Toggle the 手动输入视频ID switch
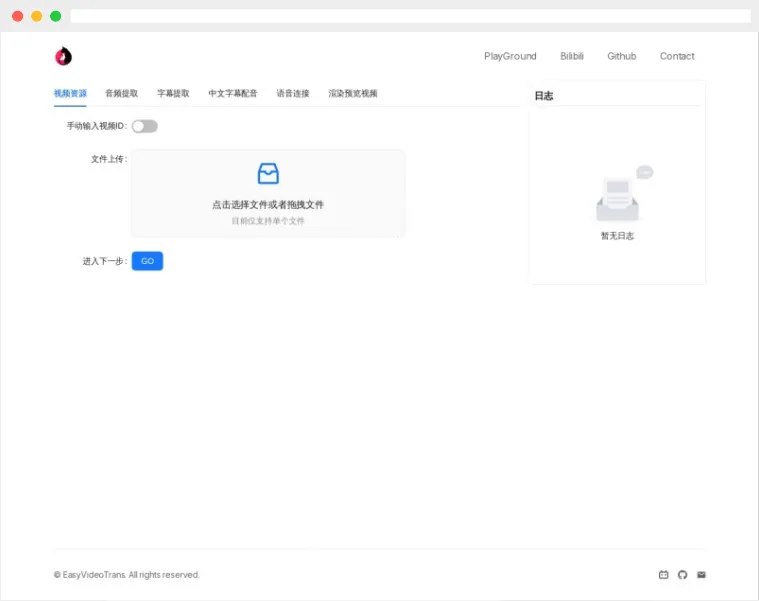Image resolution: width=759 pixels, height=601 pixels. click(145, 126)
